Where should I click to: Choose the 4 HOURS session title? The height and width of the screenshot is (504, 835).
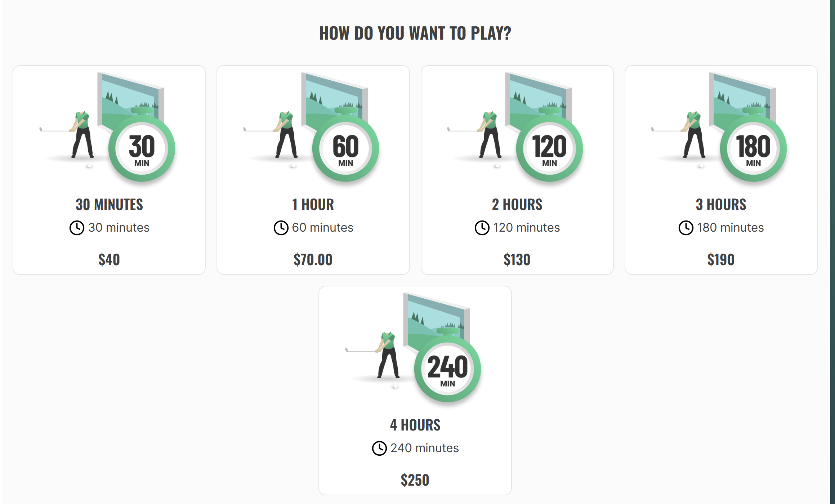click(x=415, y=425)
